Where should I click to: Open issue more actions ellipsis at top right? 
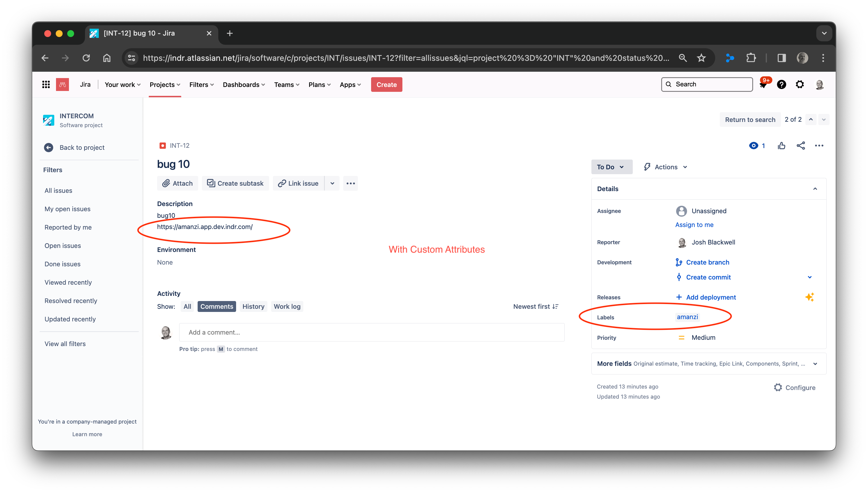[819, 145]
